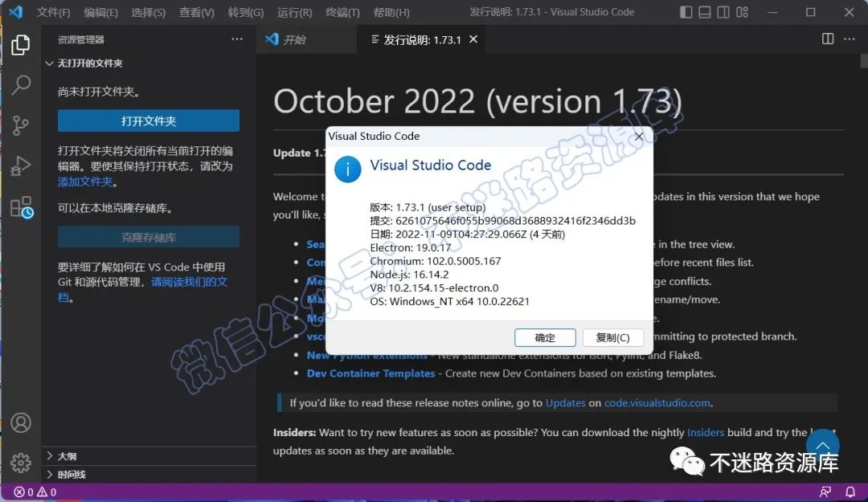
Task: Open the 转到(G) menu
Action: [x=246, y=12]
